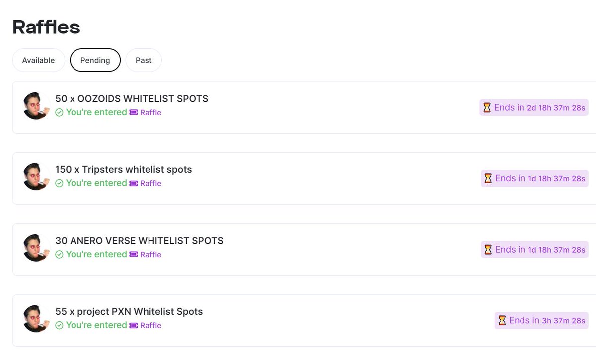The height and width of the screenshot is (364, 596).
Task: Click the You're entered text under OOZOIDS
Action: click(96, 112)
